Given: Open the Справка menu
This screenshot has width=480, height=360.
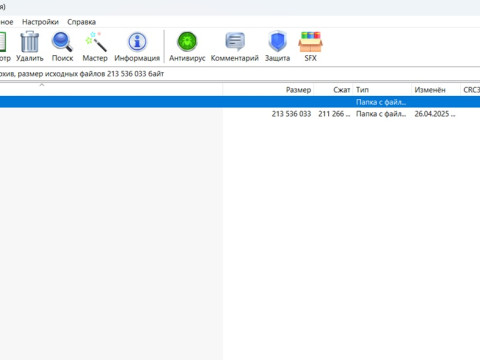Looking at the screenshot, I should (81, 22).
